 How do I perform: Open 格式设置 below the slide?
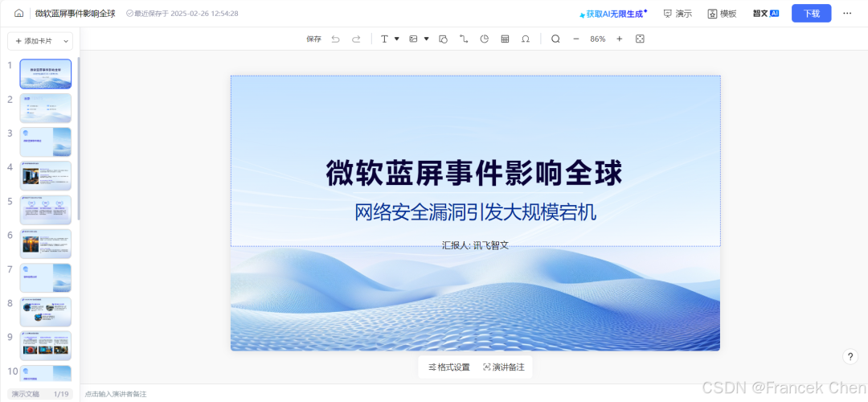coord(449,367)
